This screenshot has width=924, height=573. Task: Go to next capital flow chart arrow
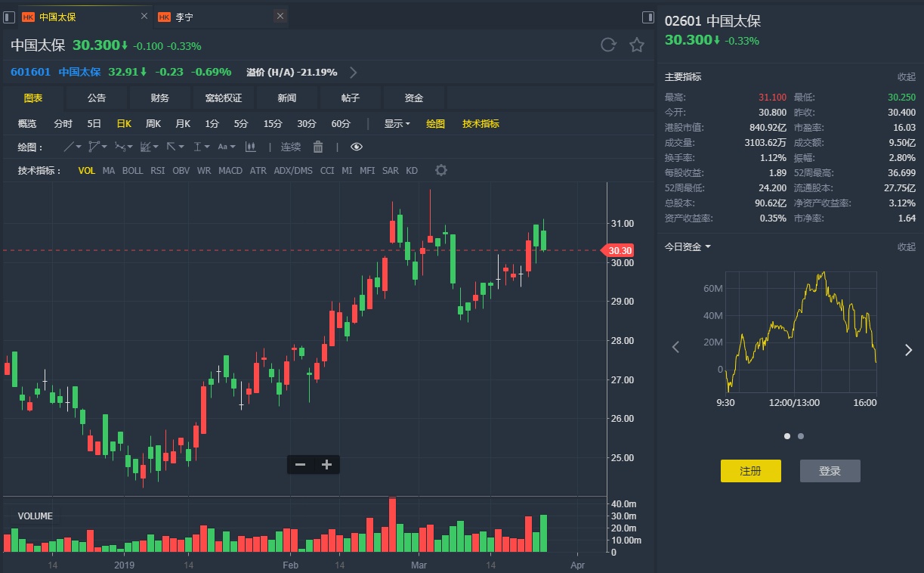tap(908, 348)
